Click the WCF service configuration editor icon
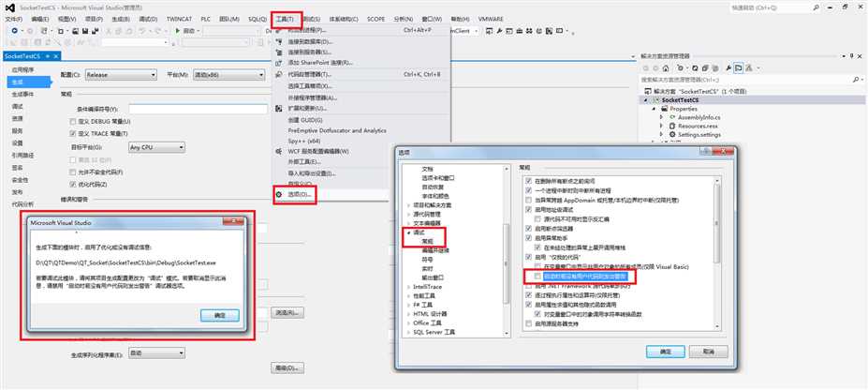This screenshot has height=390, width=868. 279,151
